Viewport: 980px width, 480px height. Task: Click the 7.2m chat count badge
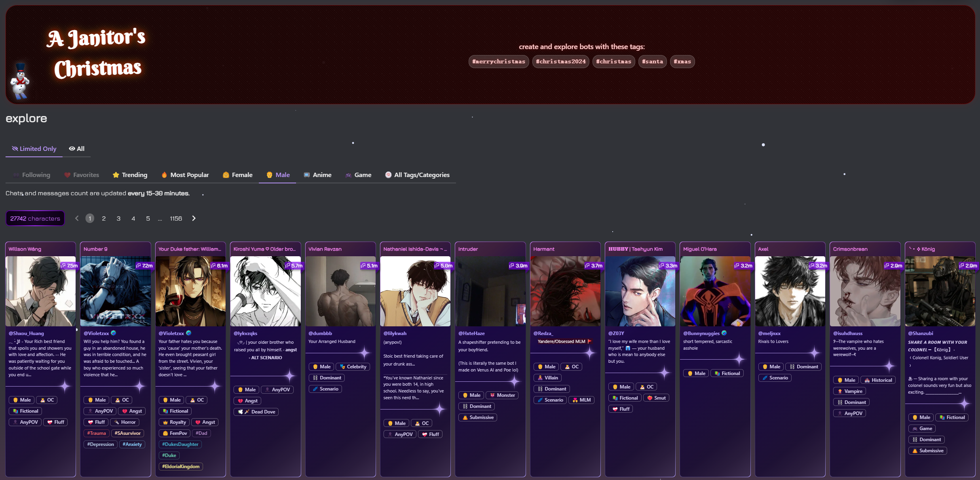pos(144,266)
